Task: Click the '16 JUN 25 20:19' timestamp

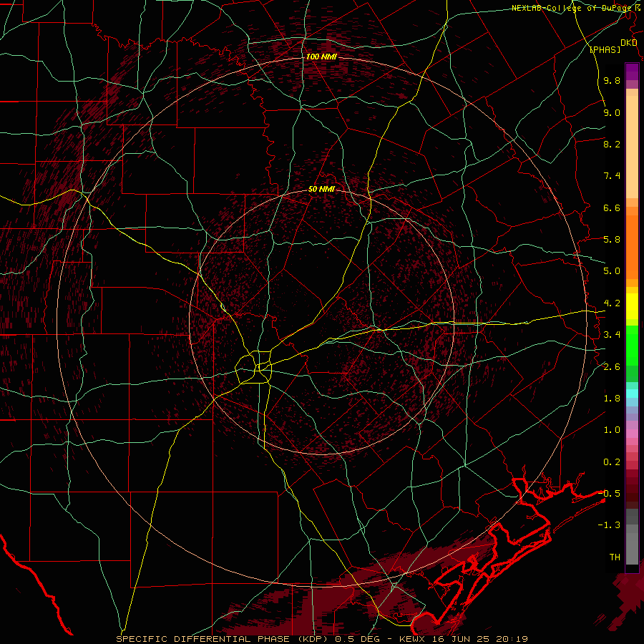Action: click(479, 639)
